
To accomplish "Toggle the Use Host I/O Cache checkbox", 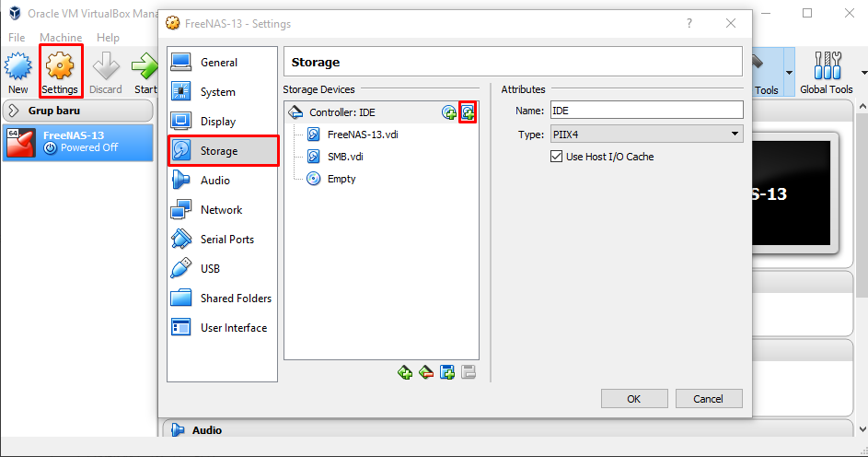I will 556,157.
